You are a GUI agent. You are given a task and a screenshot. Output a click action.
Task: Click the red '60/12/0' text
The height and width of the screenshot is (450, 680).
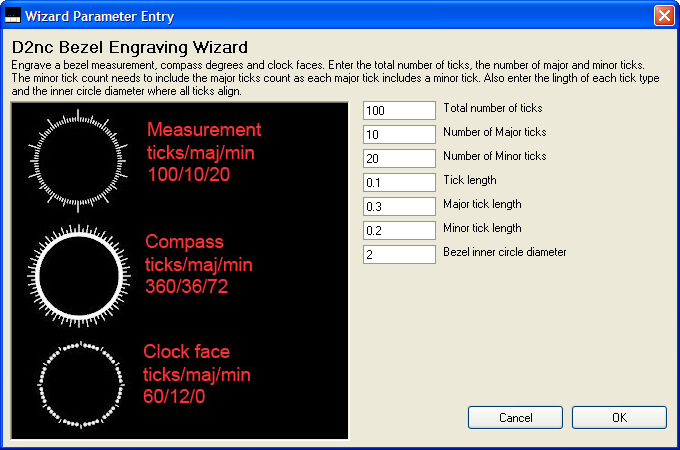[174, 396]
